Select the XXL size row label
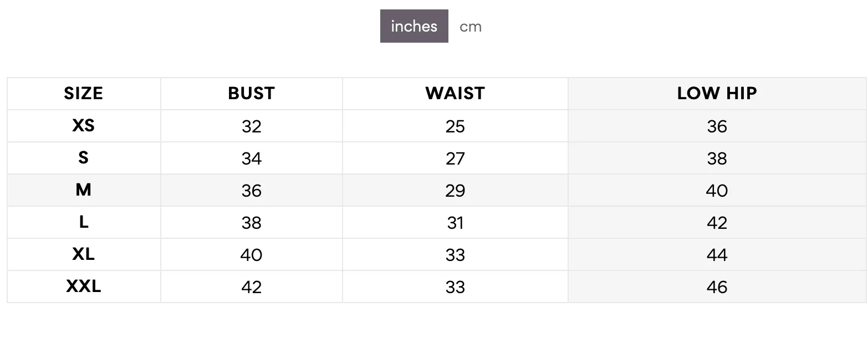 click(x=84, y=286)
